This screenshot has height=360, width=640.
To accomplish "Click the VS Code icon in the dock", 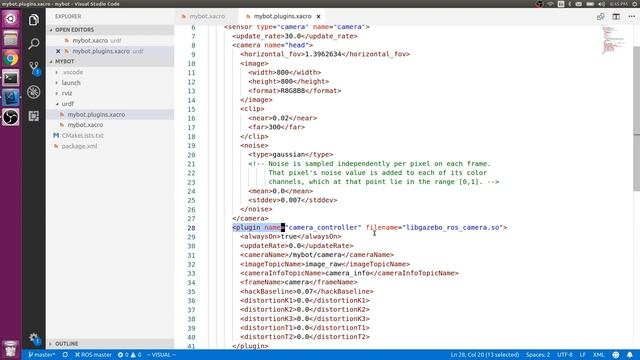I will [11, 98].
